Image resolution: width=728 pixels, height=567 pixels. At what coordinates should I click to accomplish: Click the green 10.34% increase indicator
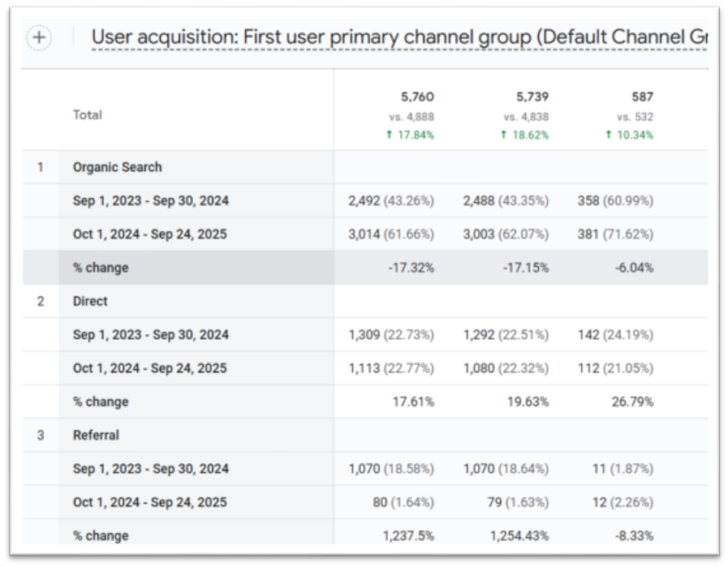(x=630, y=135)
